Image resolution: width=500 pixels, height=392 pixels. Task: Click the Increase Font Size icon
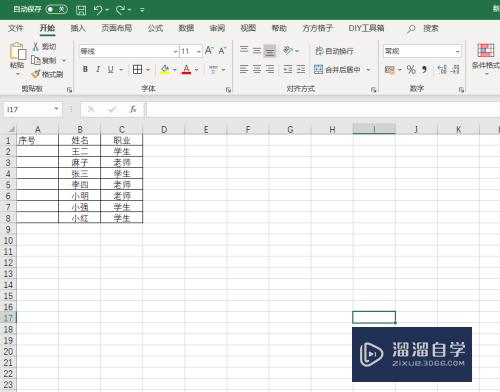[x=209, y=51]
